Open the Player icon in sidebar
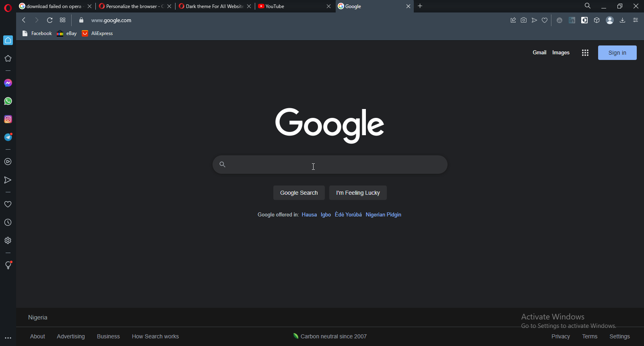This screenshot has width=644, height=346. (x=8, y=162)
